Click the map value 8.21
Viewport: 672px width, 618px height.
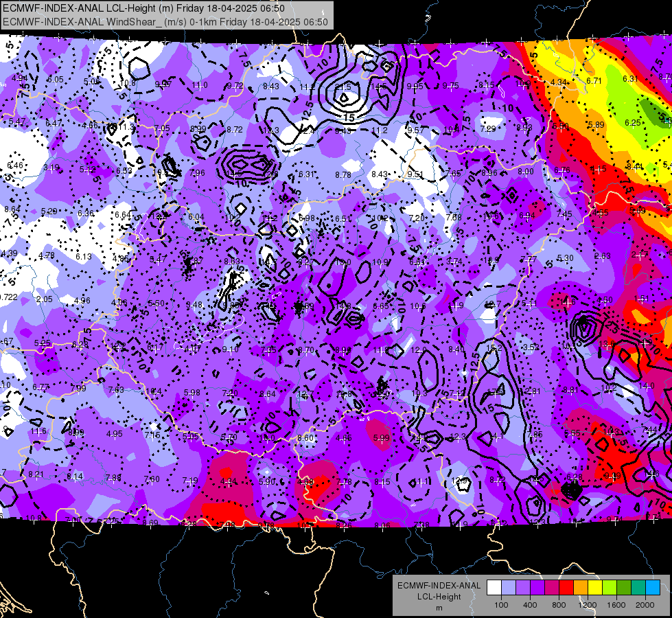click(36, 474)
